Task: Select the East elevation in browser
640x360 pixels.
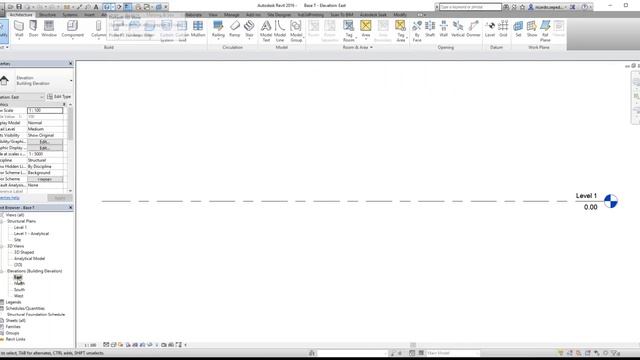Action: point(18,277)
